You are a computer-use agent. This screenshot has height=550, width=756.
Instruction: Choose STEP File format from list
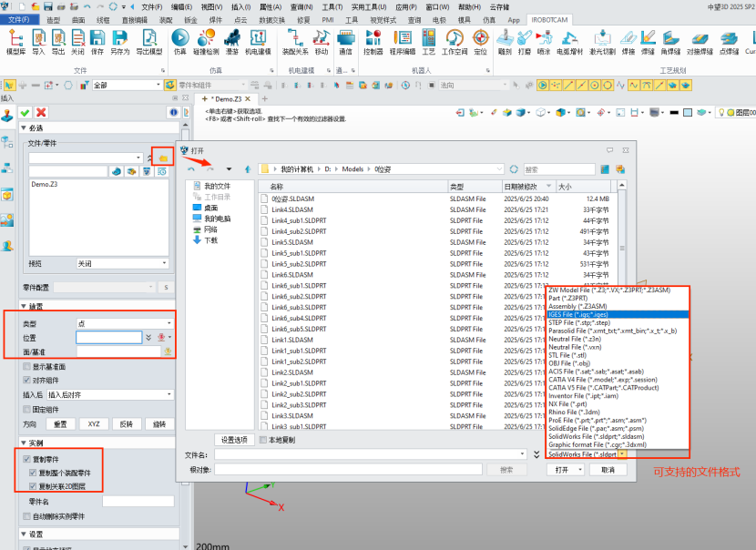tap(578, 322)
